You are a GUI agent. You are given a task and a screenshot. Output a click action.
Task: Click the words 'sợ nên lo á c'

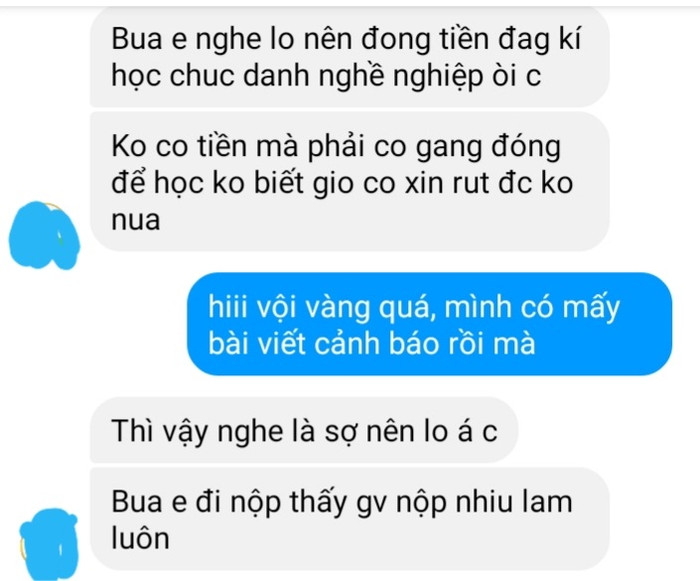(x=411, y=431)
